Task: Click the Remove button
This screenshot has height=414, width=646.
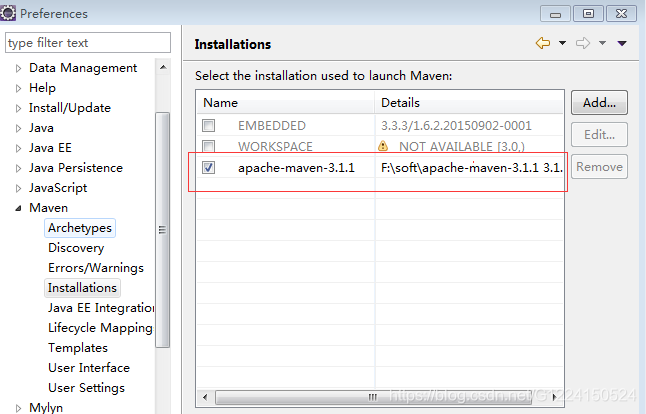Action: coord(599,167)
